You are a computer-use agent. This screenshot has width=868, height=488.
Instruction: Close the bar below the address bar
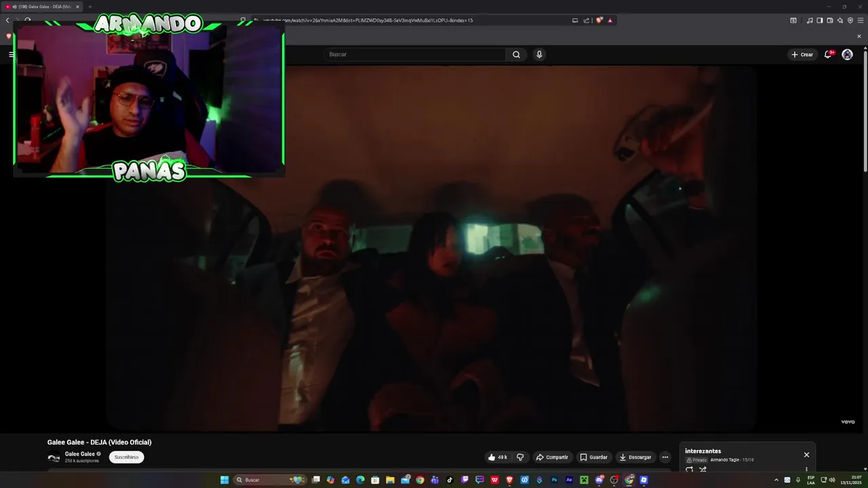coord(859,36)
